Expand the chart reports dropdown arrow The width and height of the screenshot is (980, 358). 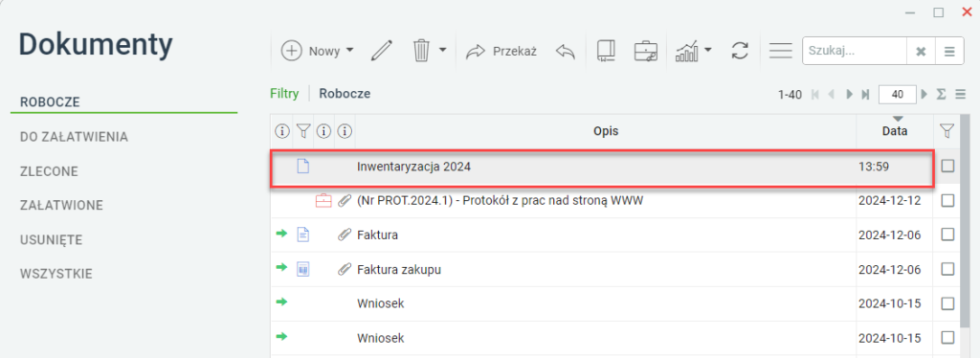coord(708,50)
